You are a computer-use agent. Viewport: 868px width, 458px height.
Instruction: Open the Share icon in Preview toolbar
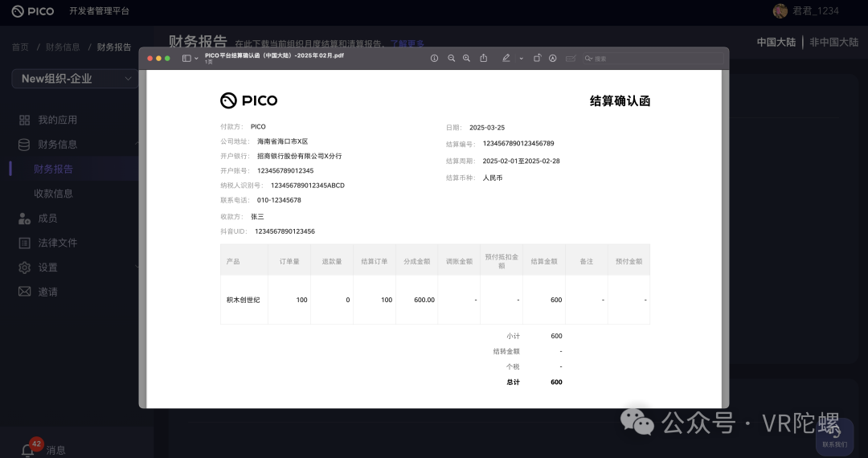click(483, 58)
